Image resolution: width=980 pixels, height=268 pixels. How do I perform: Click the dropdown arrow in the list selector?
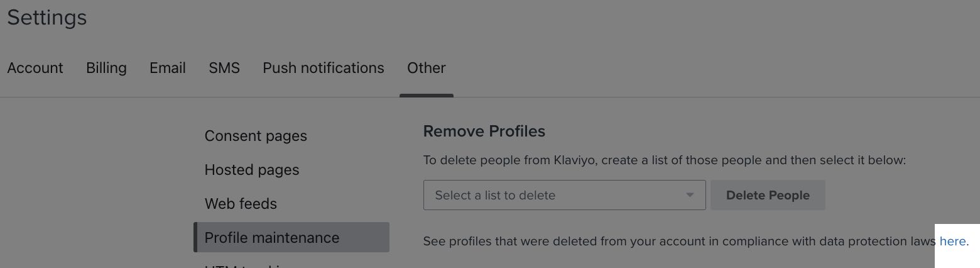690,195
